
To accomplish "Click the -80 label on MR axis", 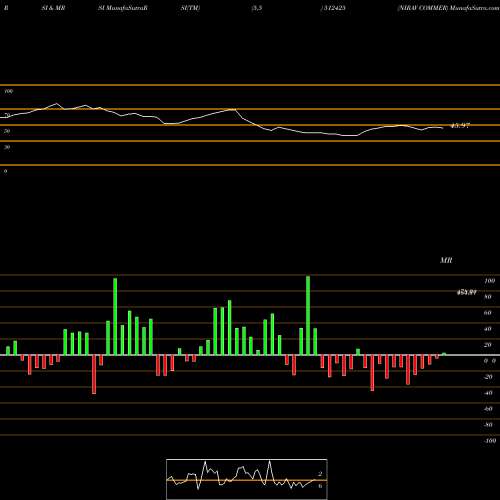I will click(x=488, y=425).
